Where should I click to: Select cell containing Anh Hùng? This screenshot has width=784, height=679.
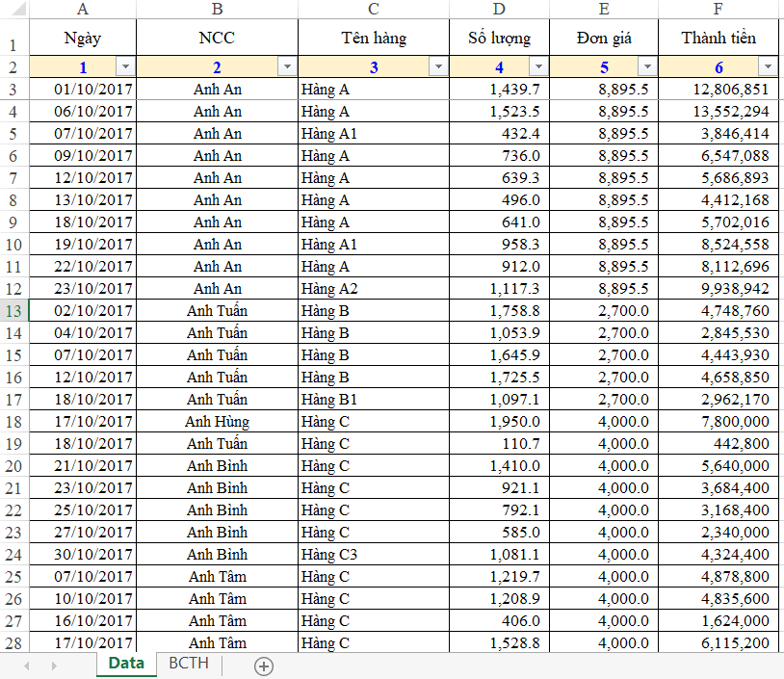(x=217, y=421)
